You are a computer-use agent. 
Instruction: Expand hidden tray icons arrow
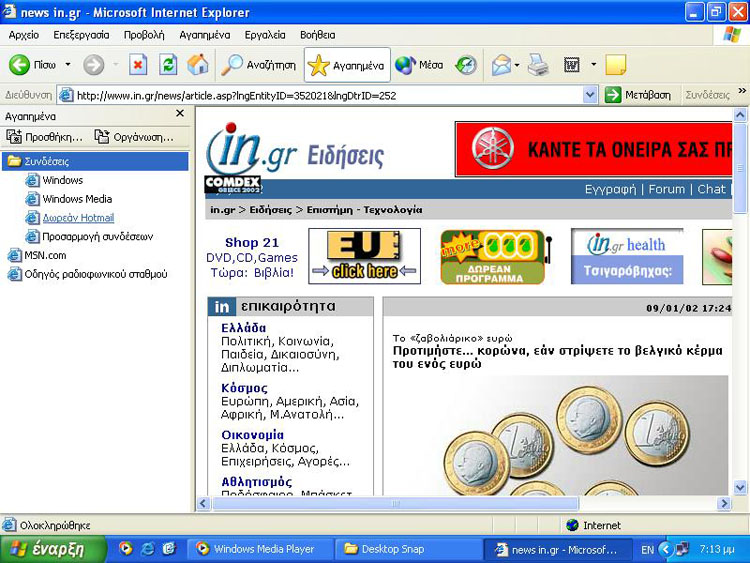665,549
